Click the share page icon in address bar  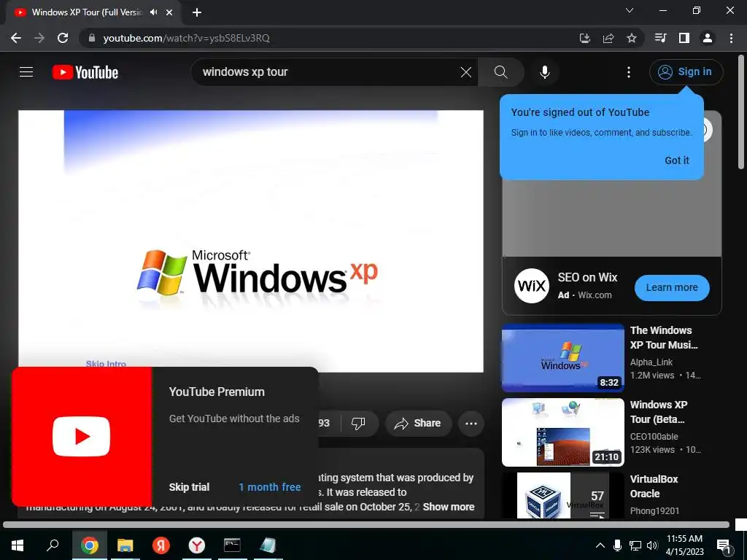(608, 38)
